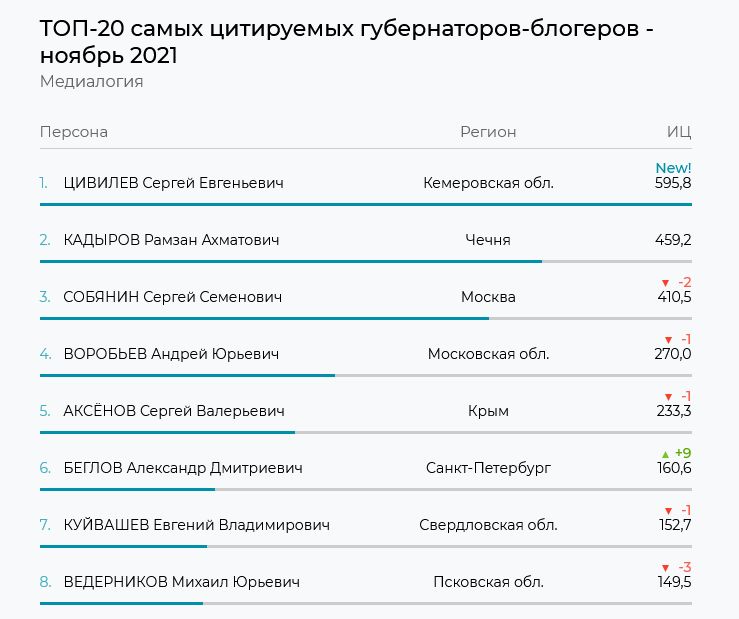
Task: Open ЦИВИЛЕВ Сергей Евгеньевич entry
Action: pos(173,183)
